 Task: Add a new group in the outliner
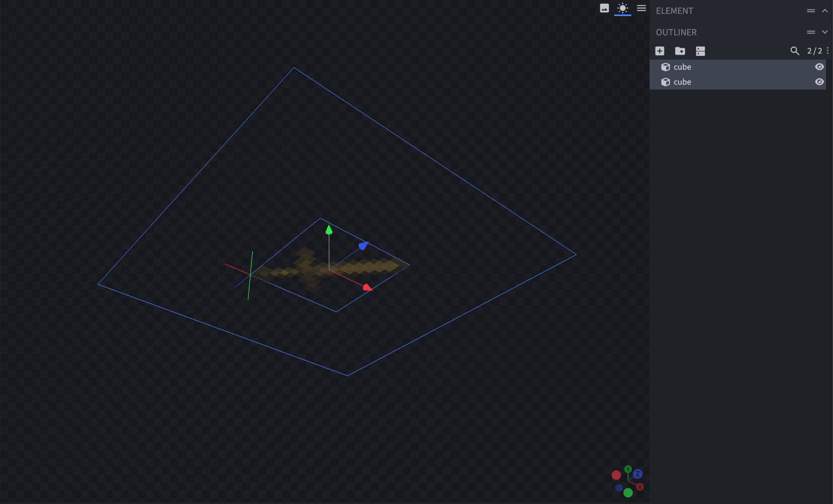pos(680,51)
